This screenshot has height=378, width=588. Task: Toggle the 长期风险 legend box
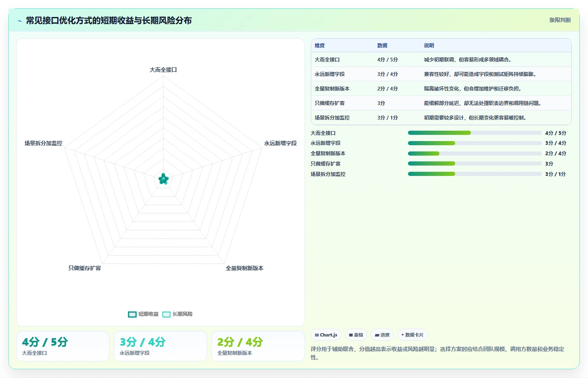(166, 314)
